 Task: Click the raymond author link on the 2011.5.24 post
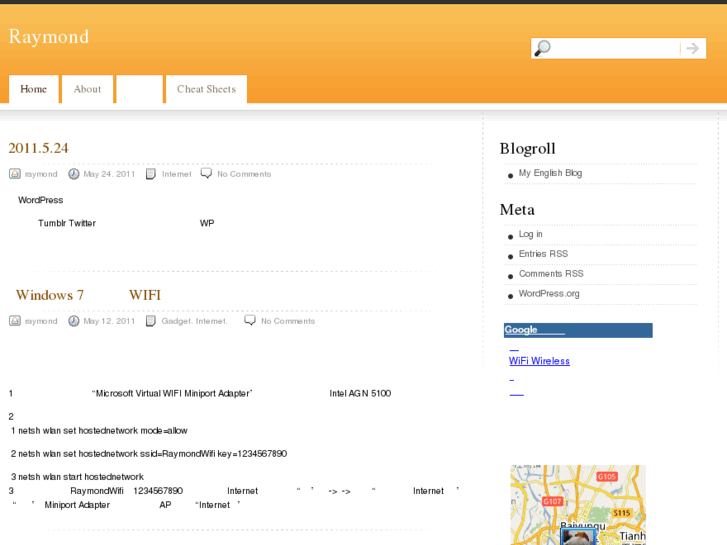click(x=41, y=174)
